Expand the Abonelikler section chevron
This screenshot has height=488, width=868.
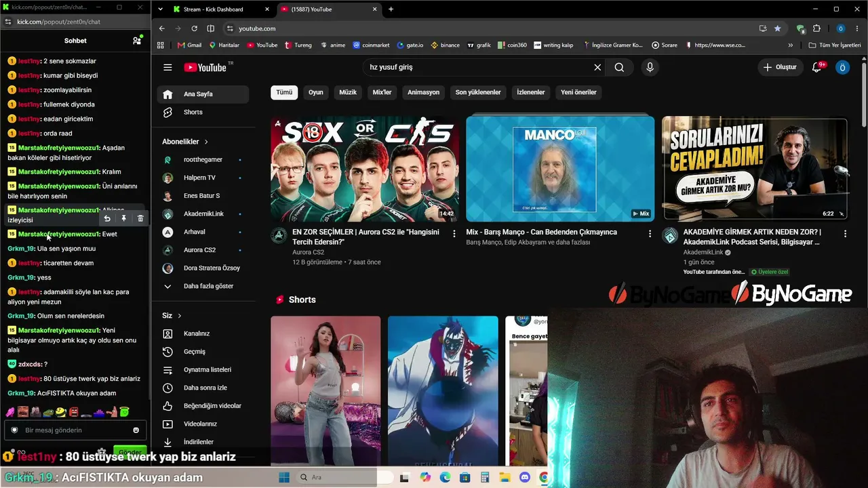[206, 142]
